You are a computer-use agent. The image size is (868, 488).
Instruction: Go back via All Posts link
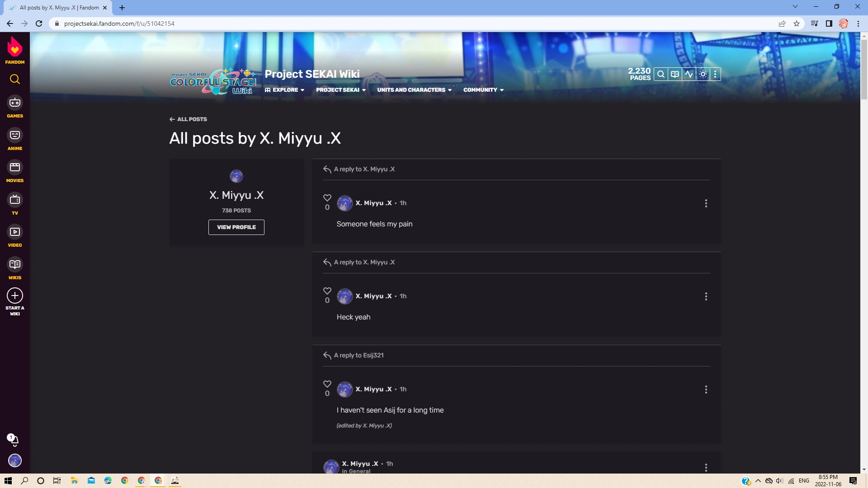click(x=188, y=119)
